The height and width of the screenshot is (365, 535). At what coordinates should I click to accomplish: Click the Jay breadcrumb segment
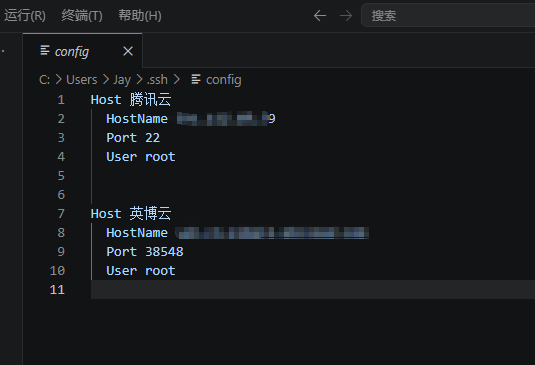pyautogui.click(x=122, y=80)
